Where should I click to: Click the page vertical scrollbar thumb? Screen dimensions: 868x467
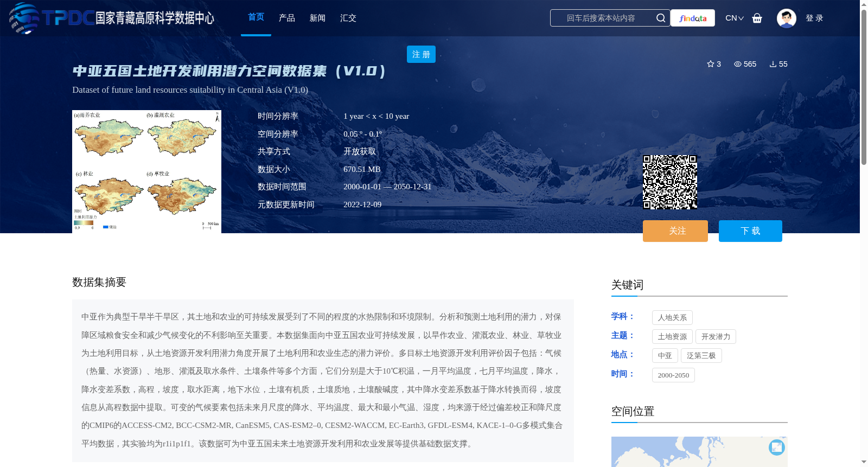click(x=864, y=87)
